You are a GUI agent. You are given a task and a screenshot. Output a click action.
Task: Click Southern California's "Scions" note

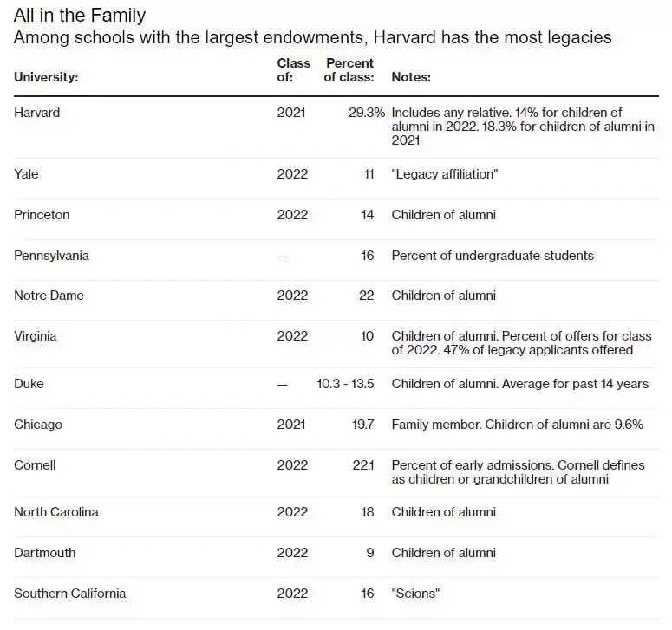418,594
